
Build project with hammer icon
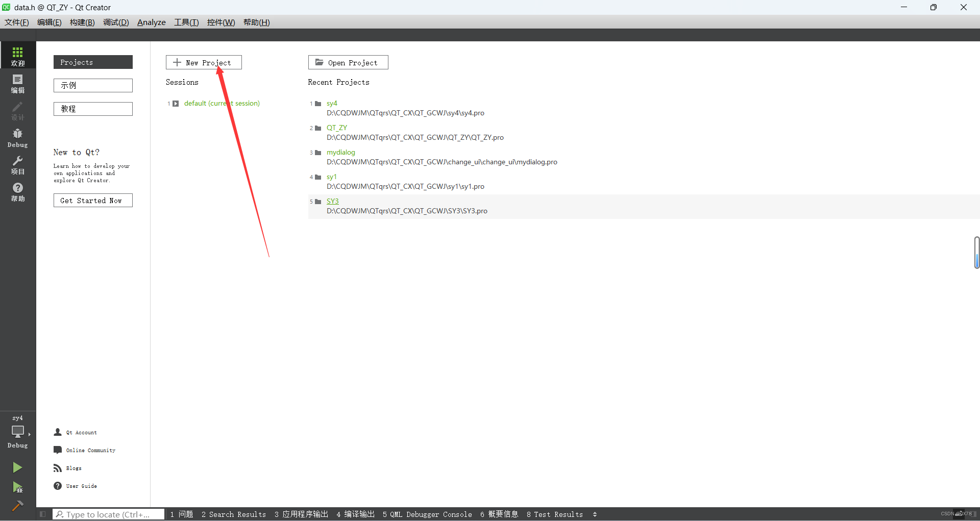[x=17, y=506]
